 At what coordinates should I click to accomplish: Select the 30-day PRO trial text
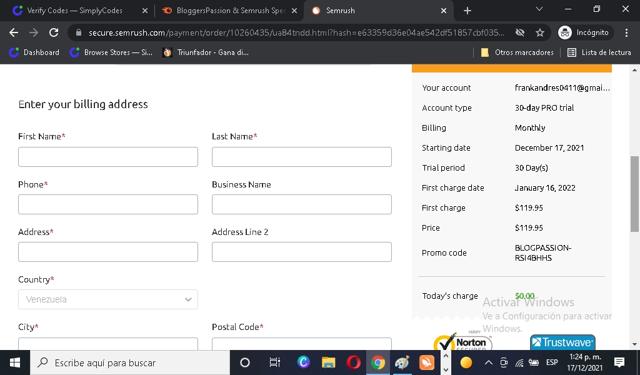click(544, 108)
